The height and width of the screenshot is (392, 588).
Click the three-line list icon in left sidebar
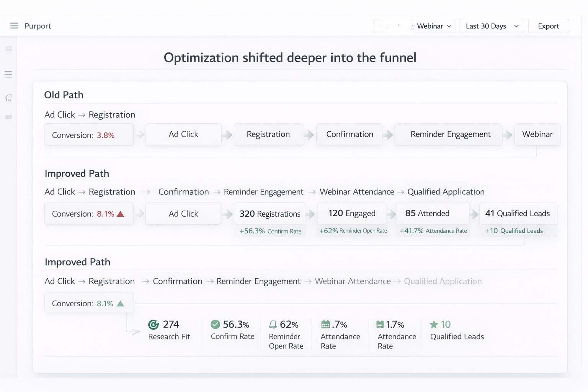[x=8, y=74]
